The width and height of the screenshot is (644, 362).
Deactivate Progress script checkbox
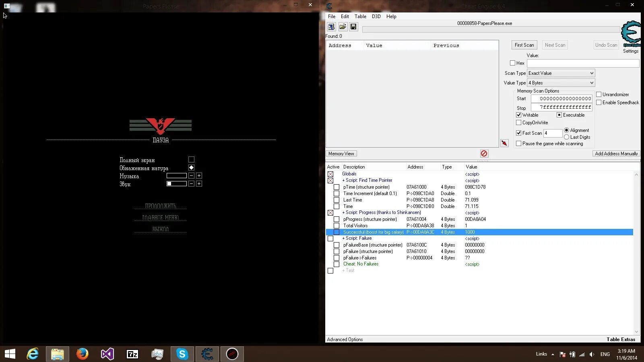[x=330, y=213]
